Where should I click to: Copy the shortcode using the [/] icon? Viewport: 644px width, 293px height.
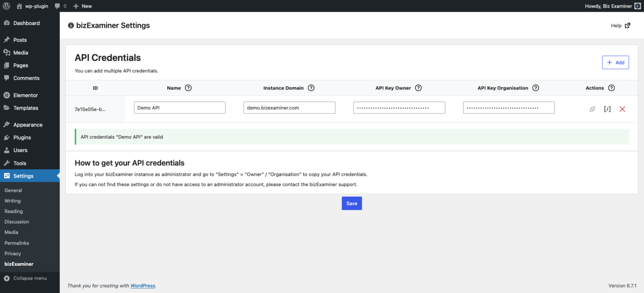pos(607,109)
